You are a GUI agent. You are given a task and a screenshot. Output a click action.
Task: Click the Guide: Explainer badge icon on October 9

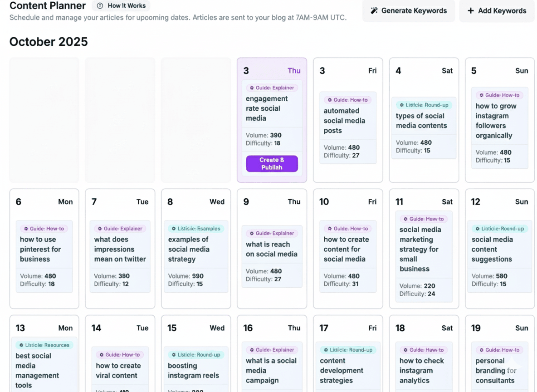pos(251,233)
